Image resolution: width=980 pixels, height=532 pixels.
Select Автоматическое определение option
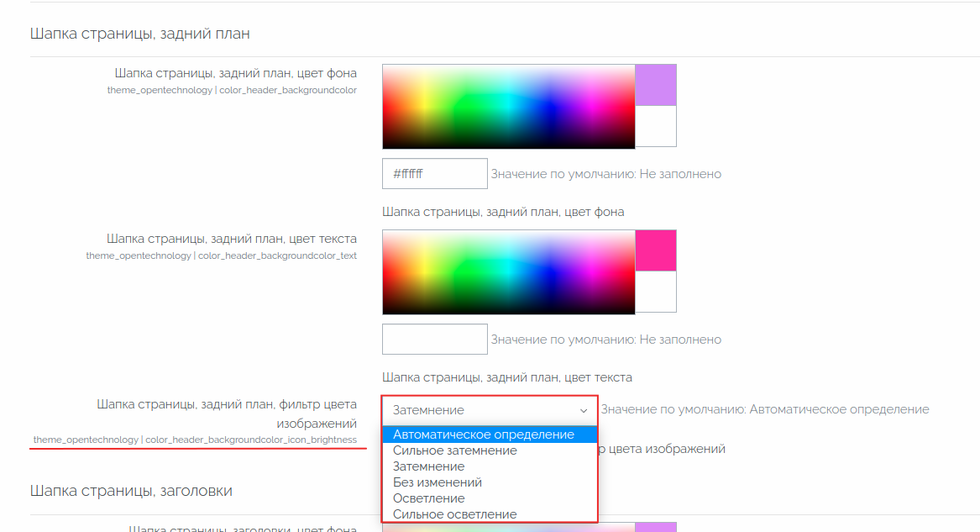tap(490, 435)
